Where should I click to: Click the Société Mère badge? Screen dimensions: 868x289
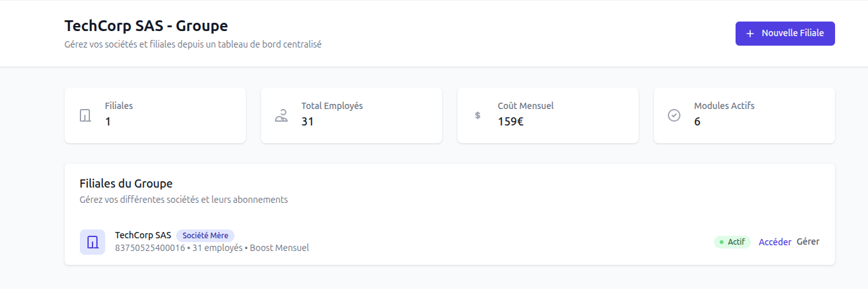click(x=205, y=236)
